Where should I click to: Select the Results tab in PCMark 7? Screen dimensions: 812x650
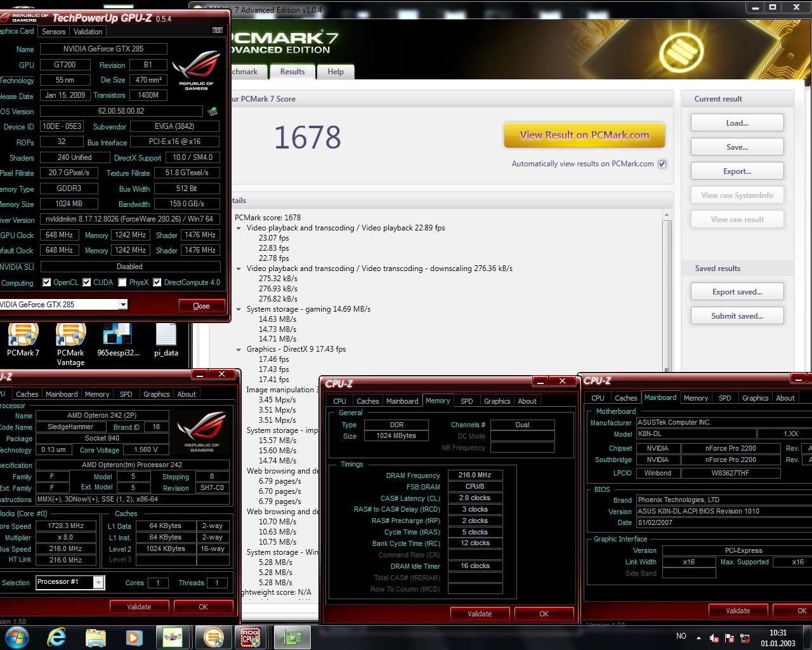(292, 72)
